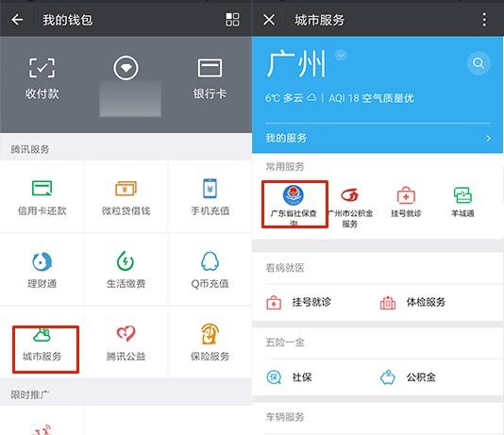Screen dimensions: 504x435
Task: Expand city selector next to 广州
Action: click(x=341, y=56)
